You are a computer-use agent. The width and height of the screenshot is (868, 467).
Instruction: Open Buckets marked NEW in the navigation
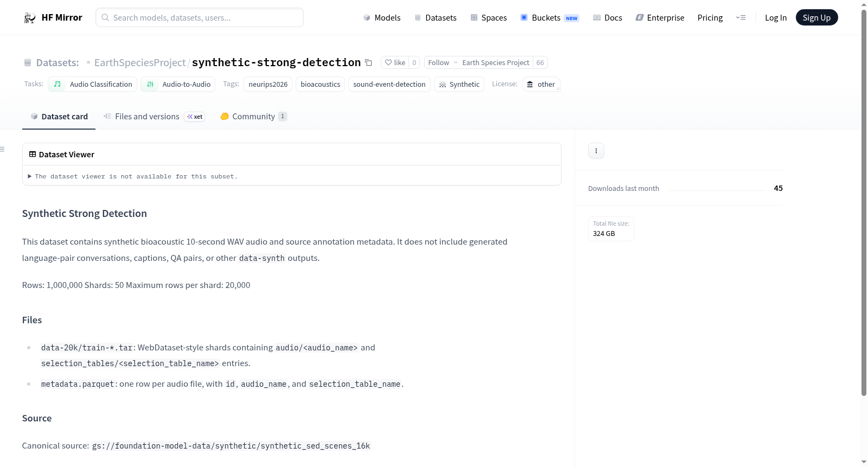pyautogui.click(x=550, y=17)
